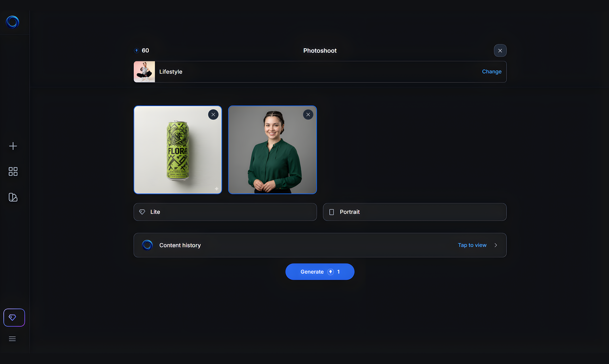The height and width of the screenshot is (364, 609).
Task: Click the blue ring logo in sidebar
Action: pyautogui.click(x=13, y=22)
